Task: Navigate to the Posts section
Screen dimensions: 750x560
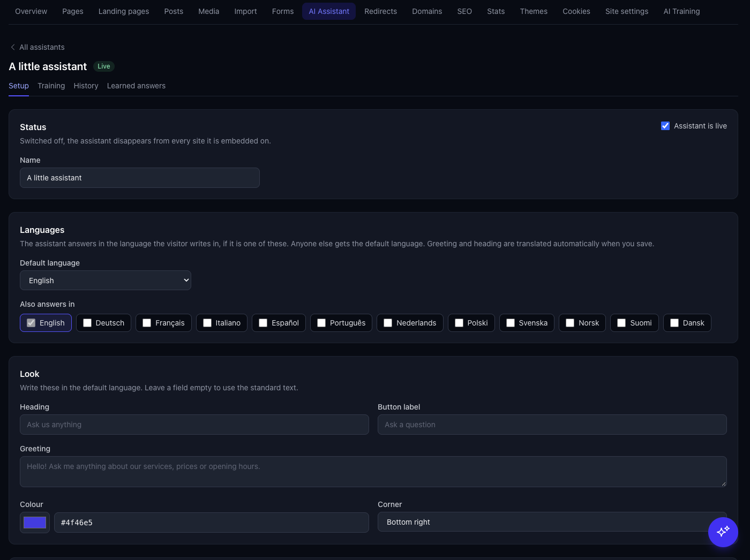Action: pyautogui.click(x=174, y=11)
